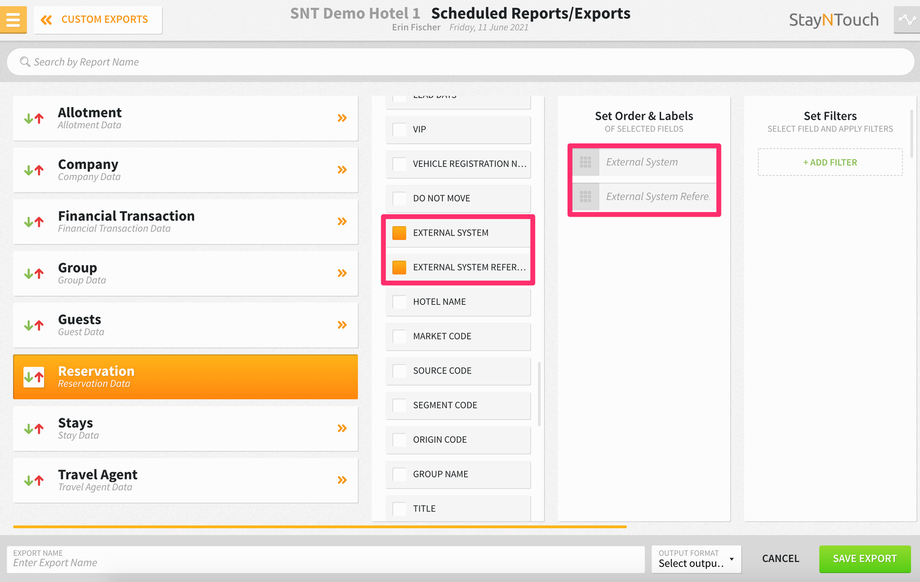Edit the External System Reference label field
Image resolution: width=920 pixels, height=582 pixels.
point(657,197)
